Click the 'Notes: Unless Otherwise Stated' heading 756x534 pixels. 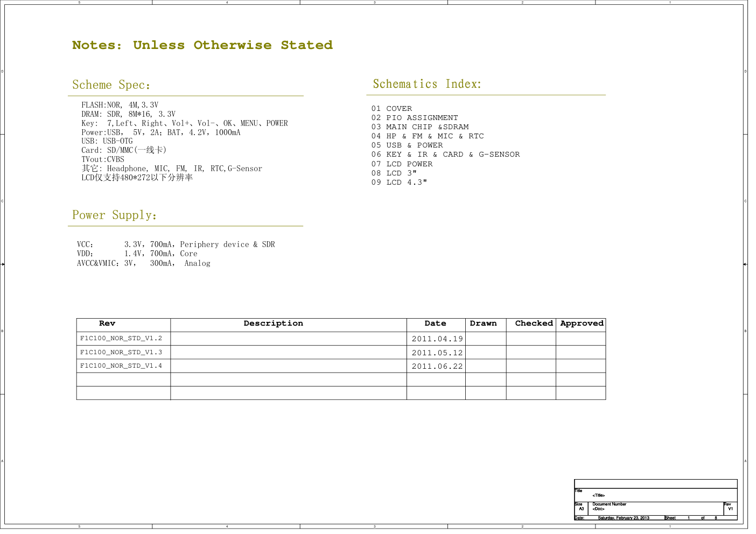tap(202, 45)
